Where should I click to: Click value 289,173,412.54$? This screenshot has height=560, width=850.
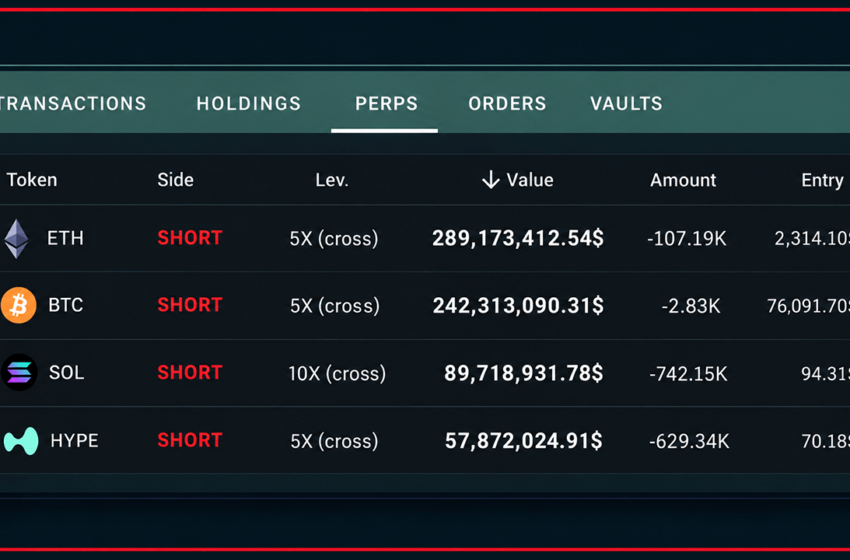(x=518, y=239)
